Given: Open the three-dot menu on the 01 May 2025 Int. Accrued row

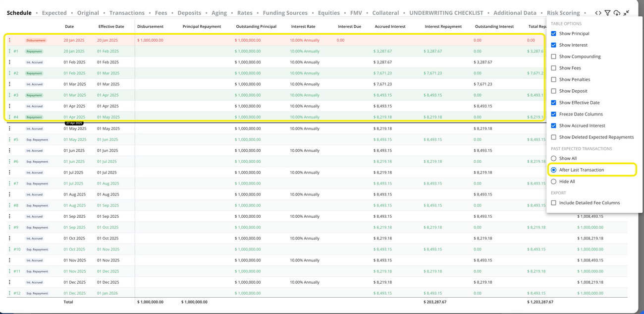Looking at the screenshot, I should point(9,128).
